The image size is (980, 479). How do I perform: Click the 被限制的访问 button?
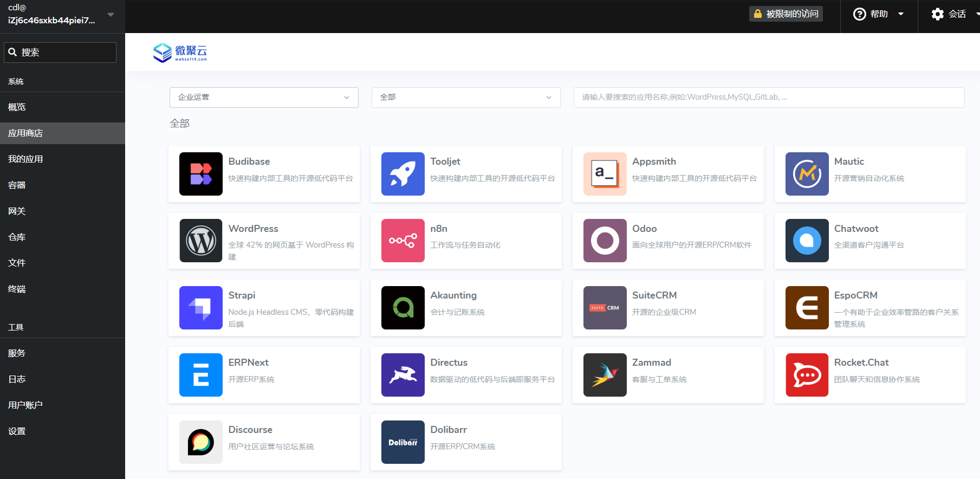(786, 14)
